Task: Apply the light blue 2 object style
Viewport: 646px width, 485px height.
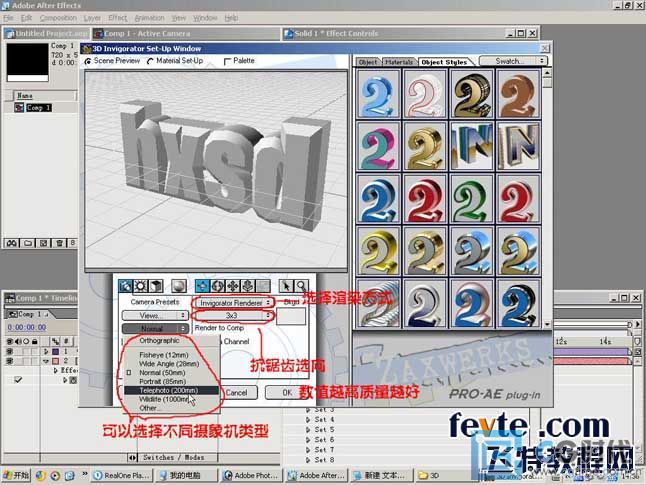Action: click(378, 94)
